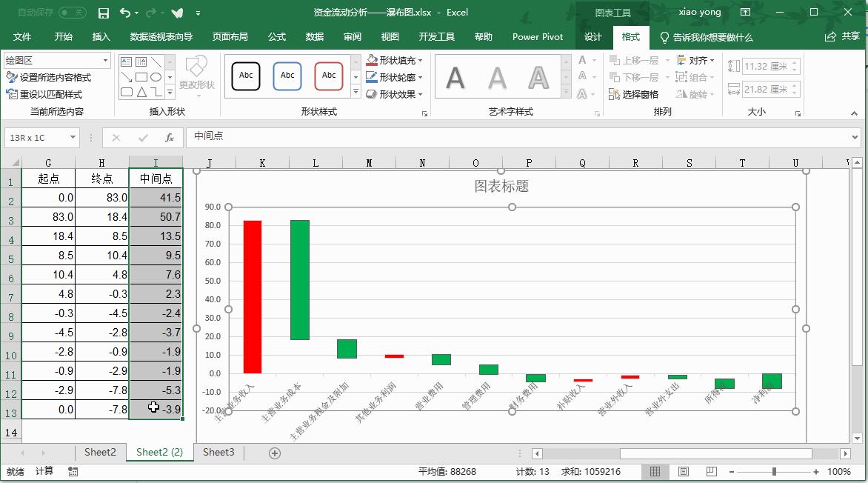Click the Save icon in Quick Access Toolbar
Viewport: 868px width, 483px height.
[x=104, y=13]
